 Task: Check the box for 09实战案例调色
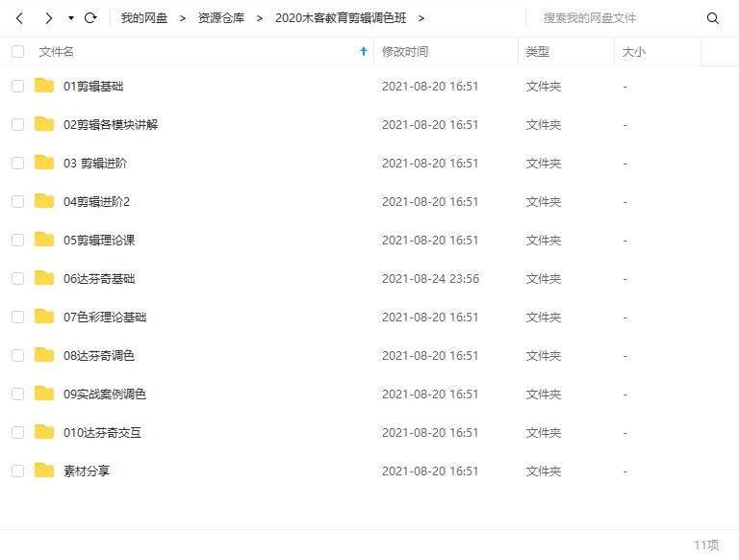(18, 394)
